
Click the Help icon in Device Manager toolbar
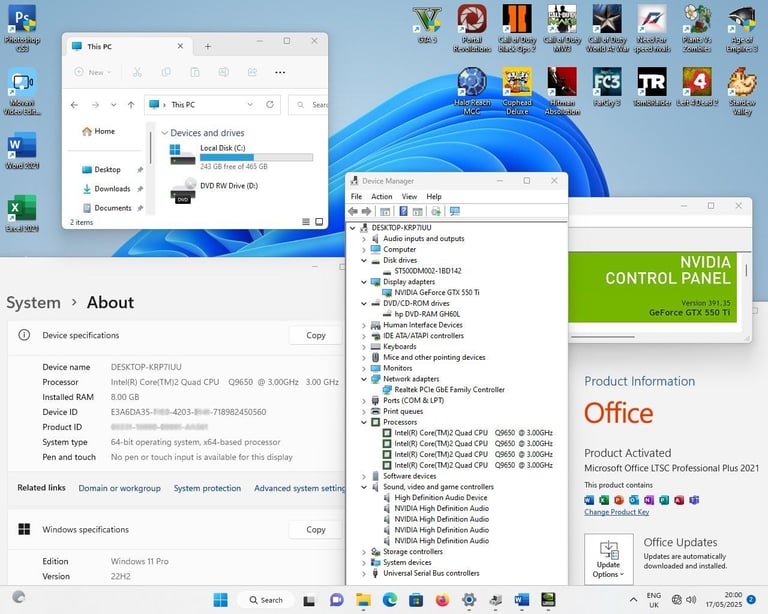click(403, 211)
